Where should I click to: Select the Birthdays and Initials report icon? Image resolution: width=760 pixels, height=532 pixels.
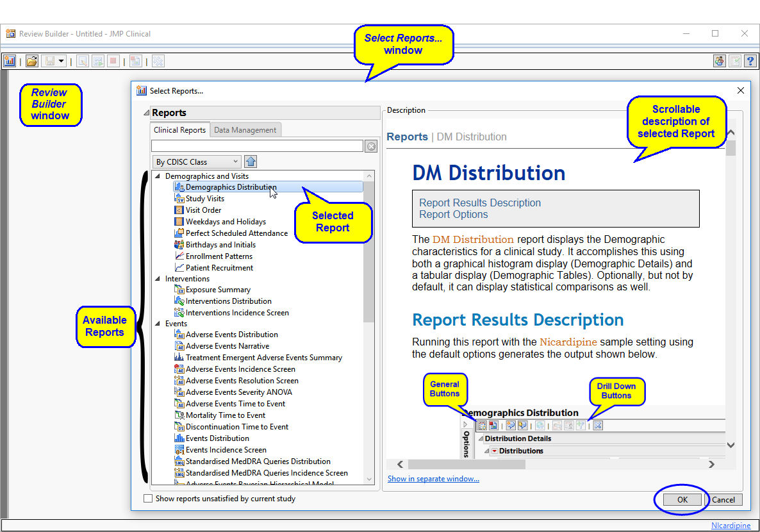pyautogui.click(x=180, y=245)
